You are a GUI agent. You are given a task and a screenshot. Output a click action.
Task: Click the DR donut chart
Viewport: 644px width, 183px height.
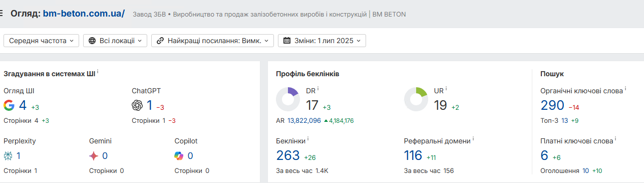point(288,99)
